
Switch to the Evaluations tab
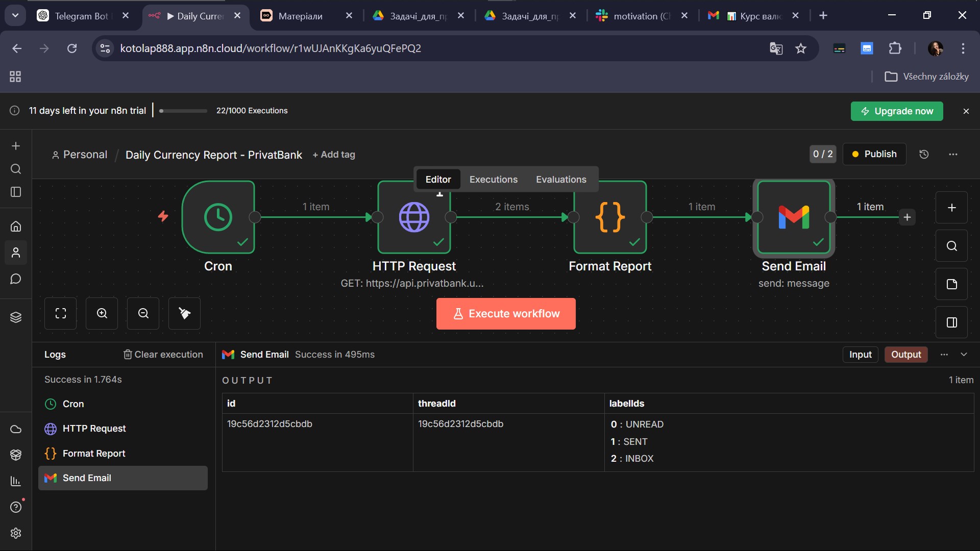(x=561, y=180)
